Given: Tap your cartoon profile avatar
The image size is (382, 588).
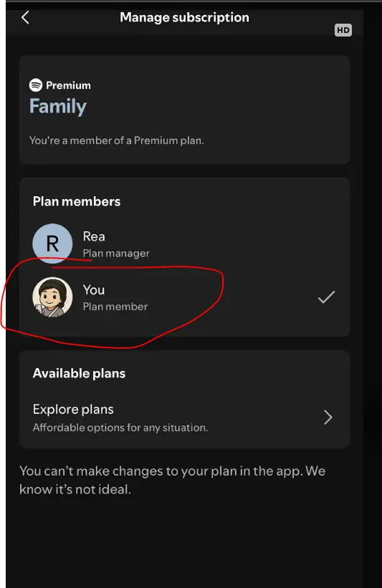Looking at the screenshot, I should 52,297.
